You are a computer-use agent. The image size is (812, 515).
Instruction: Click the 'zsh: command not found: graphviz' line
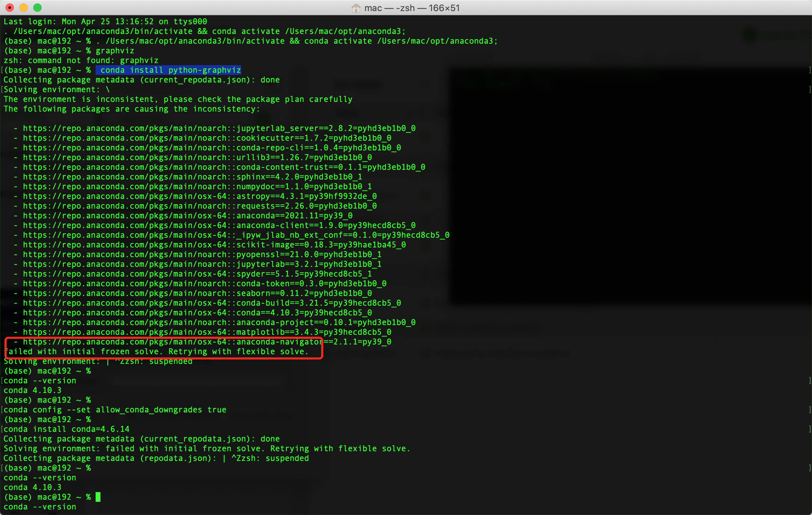pyautogui.click(x=81, y=60)
